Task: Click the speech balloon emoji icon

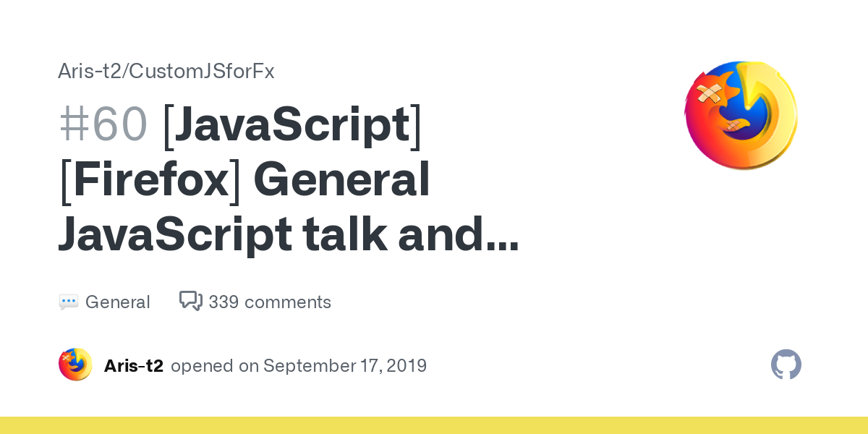Action: [68, 302]
